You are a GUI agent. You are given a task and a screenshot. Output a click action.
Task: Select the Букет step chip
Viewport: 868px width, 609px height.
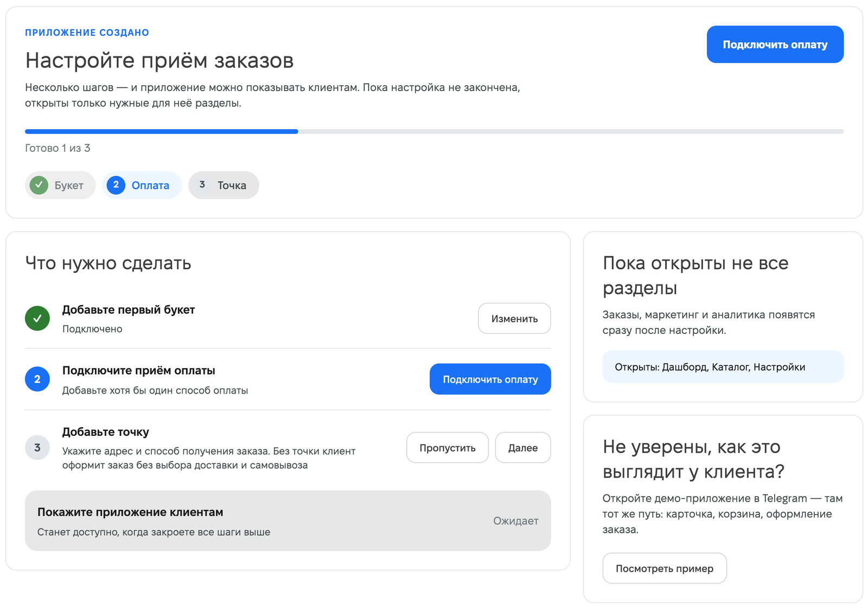coord(60,185)
